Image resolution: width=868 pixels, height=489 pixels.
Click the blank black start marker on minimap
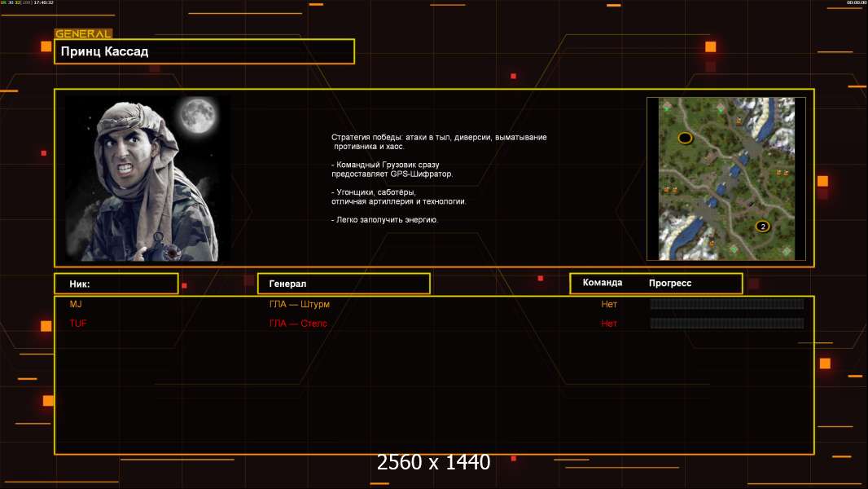click(x=686, y=138)
